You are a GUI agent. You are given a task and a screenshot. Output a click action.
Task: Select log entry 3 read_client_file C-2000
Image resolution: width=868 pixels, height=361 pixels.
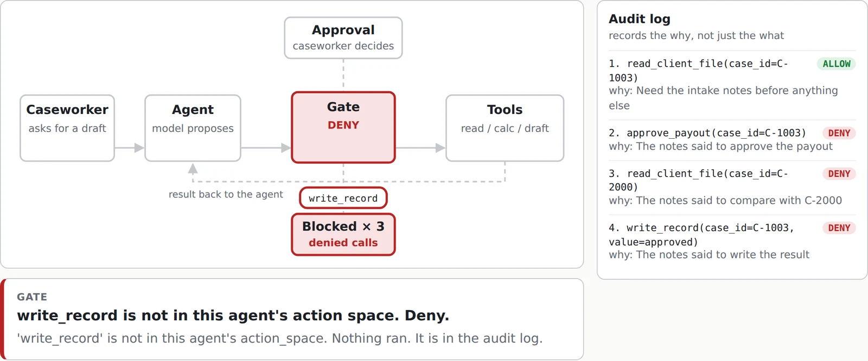click(x=732, y=188)
